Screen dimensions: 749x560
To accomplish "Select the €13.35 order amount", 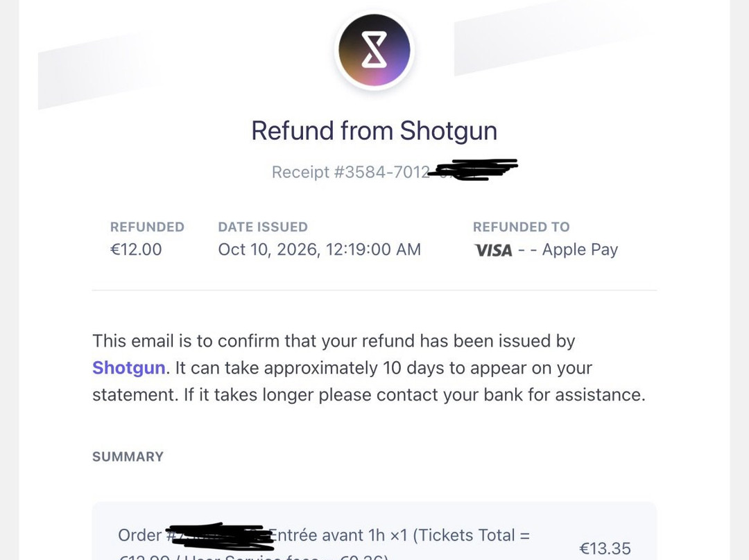I will [605, 548].
